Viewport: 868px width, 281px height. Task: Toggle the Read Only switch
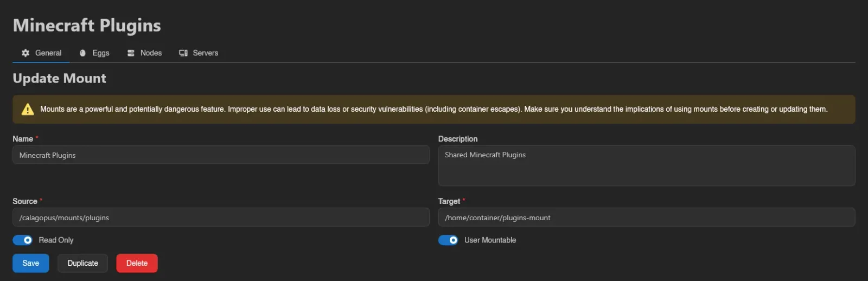[23, 240]
